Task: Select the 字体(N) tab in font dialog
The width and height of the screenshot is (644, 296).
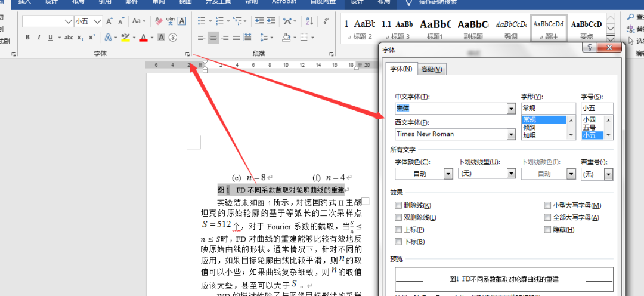Action: point(401,69)
